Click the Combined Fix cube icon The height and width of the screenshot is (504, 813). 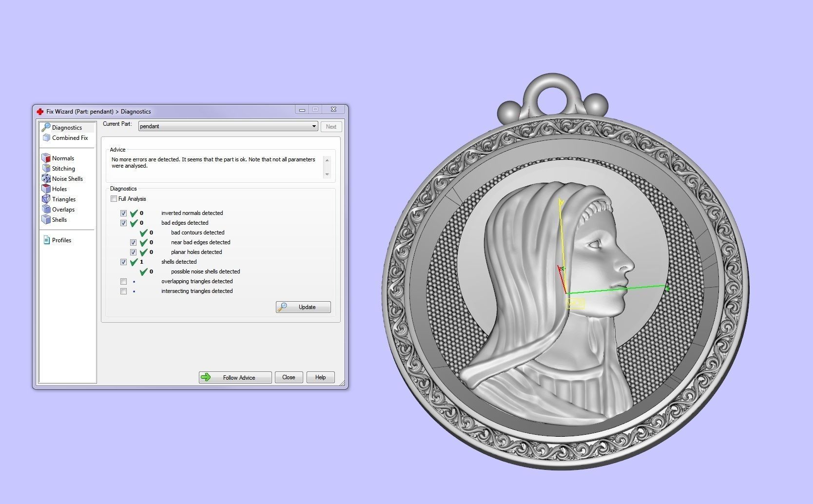[x=46, y=137]
